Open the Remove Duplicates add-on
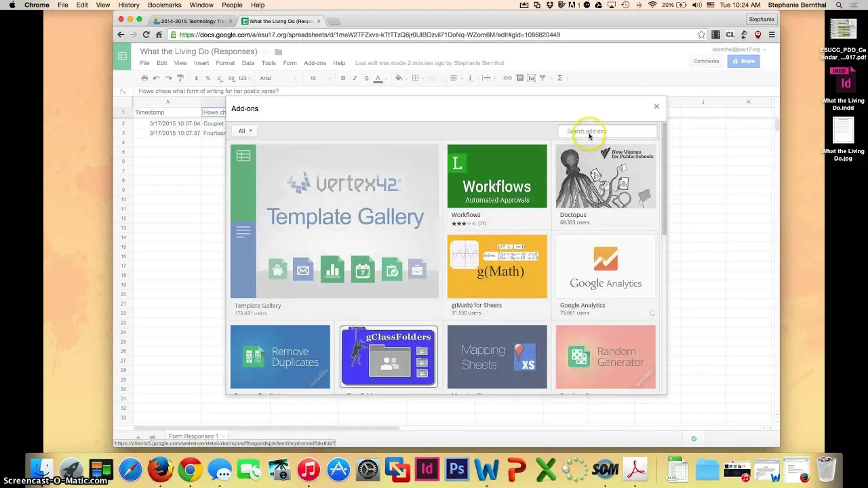Image resolution: width=868 pixels, height=488 pixels. (280, 357)
